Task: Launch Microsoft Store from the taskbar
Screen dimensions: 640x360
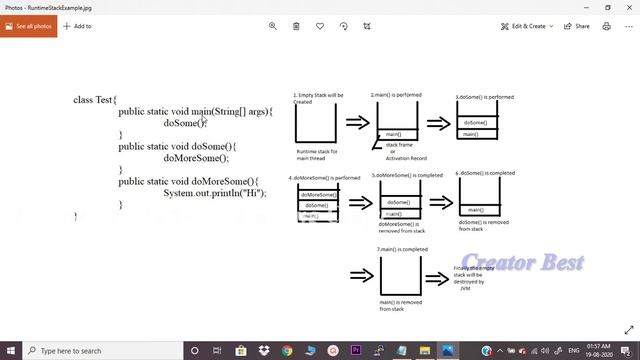Action: (241, 351)
